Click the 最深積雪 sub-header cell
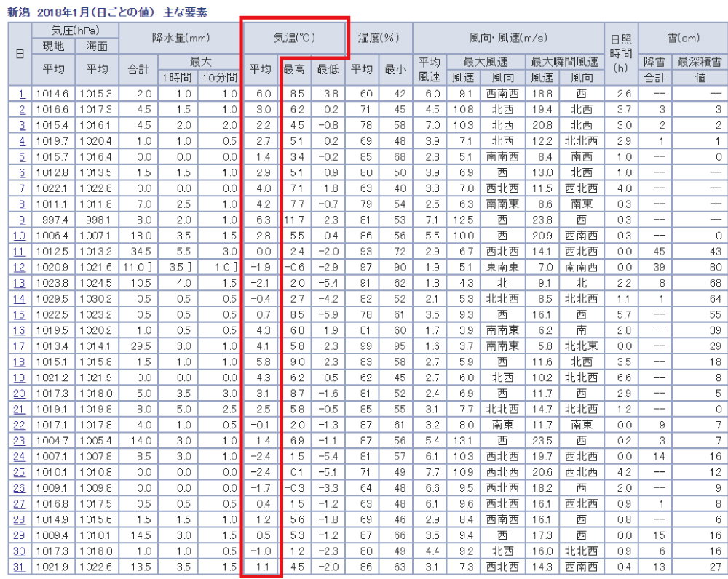Image resolution: width=728 pixels, height=579 pixels. point(699,62)
